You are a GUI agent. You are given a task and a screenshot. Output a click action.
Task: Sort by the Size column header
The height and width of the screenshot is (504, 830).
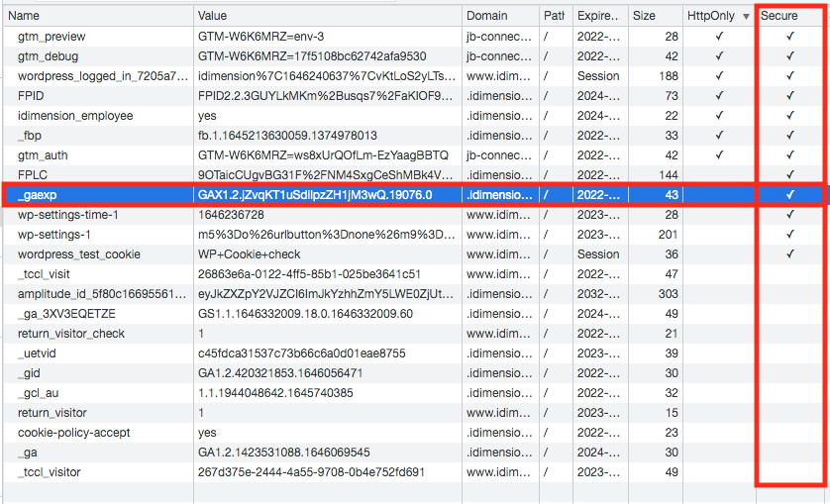pos(656,16)
